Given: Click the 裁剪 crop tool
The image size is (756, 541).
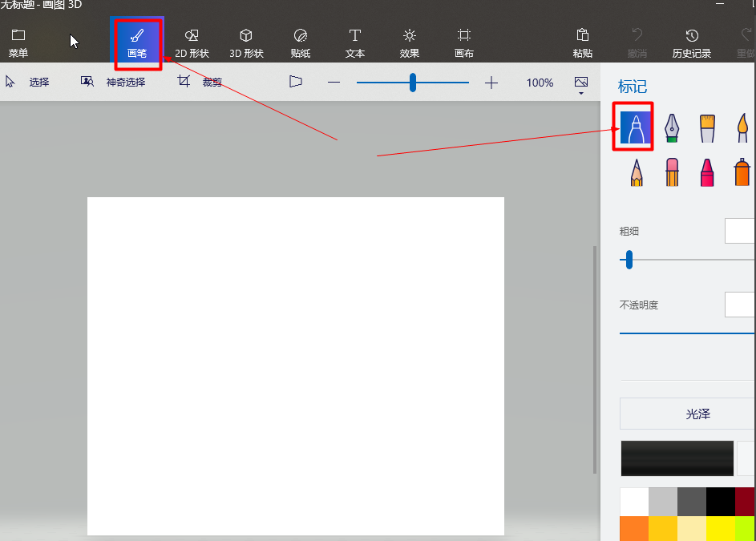Looking at the screenshot, I should tap(200, 82).
